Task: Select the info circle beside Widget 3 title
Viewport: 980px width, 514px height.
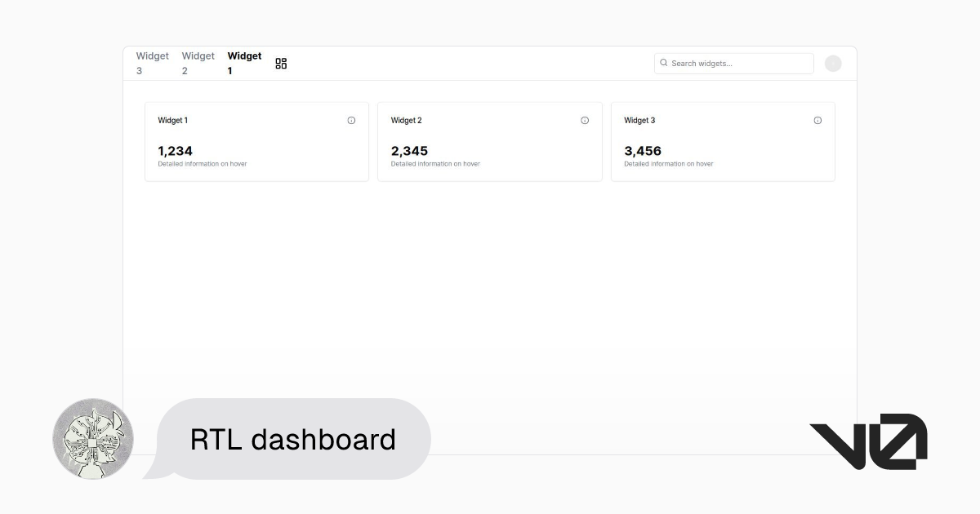Action: 817,120
